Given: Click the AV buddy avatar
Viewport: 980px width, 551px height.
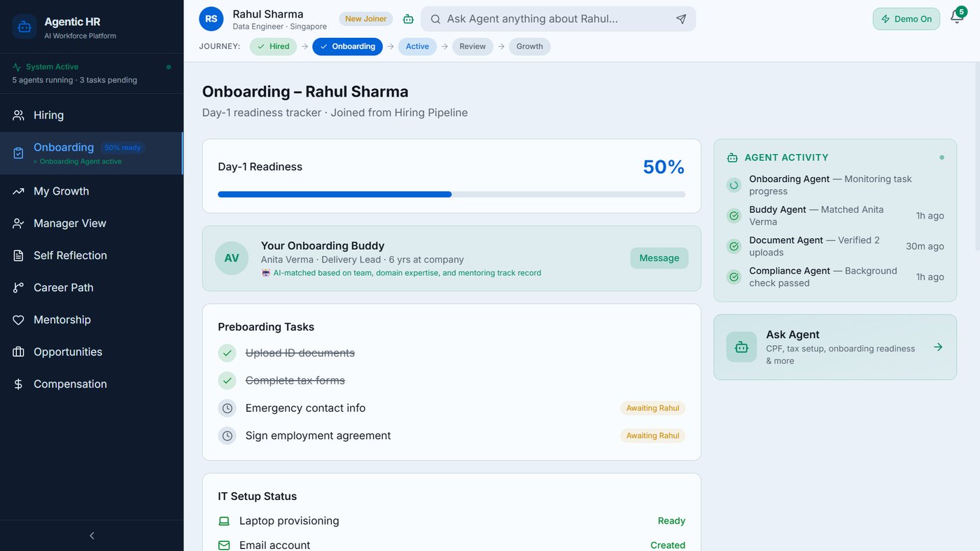Looking at the screenshot, I should 232,258.
